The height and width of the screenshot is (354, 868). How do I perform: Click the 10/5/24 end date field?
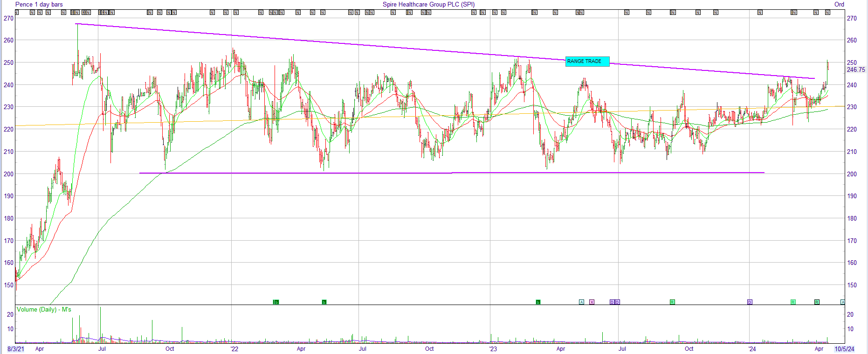tap(844, 349)
